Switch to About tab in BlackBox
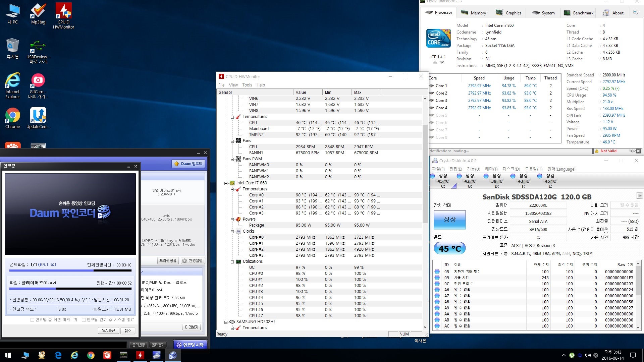This screenshot has height=362, width=644. (613, 13)
